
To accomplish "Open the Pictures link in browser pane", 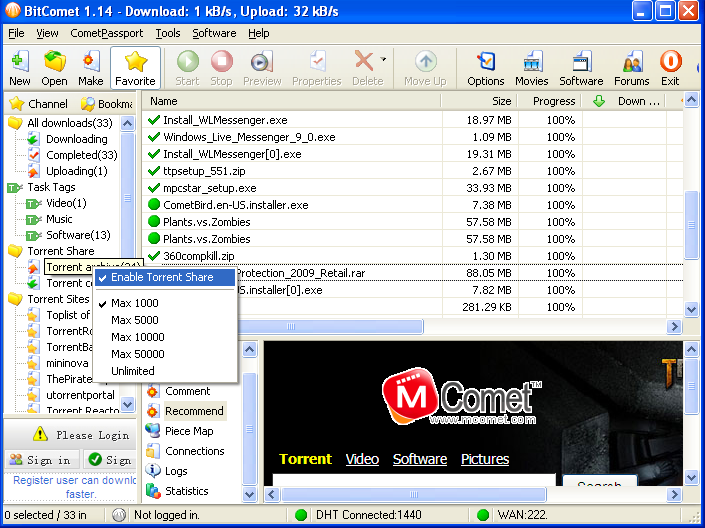I will (x=485, y=459).
